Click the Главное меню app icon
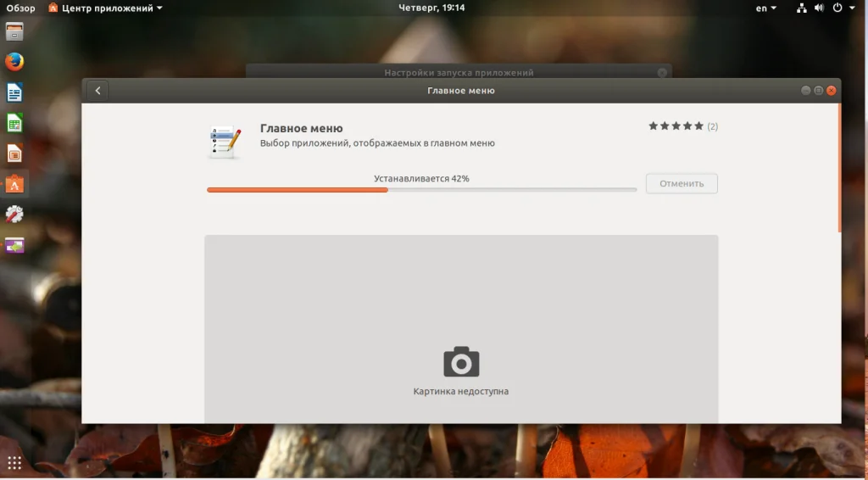Screen dimensions: 868x480 pos(225,142)
